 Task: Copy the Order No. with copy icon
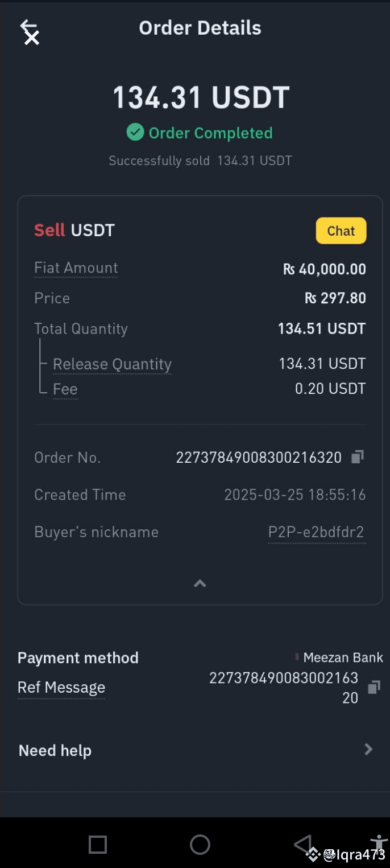pos(357,457)
